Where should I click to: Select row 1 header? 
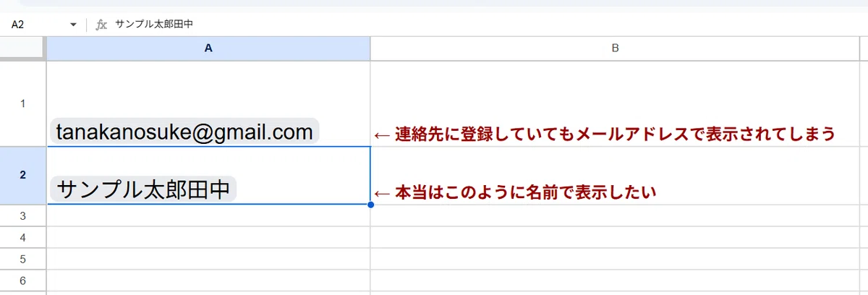click(x=23, y=103)
